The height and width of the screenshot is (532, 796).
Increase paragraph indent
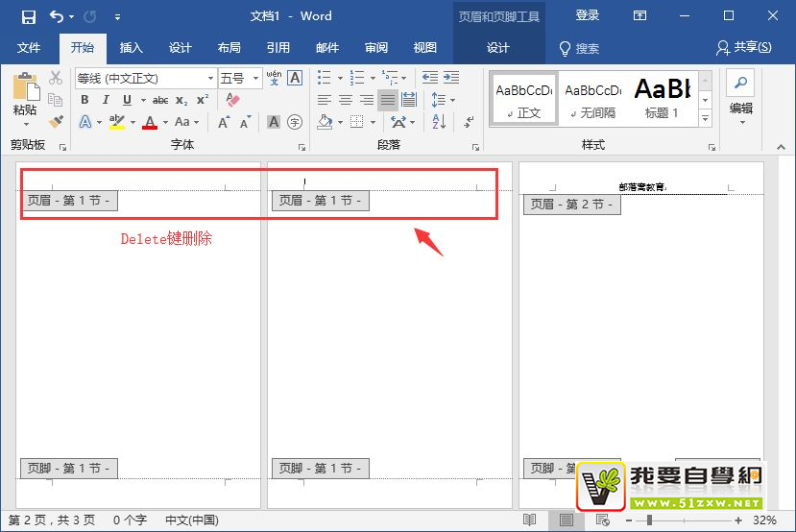point(450,78)
